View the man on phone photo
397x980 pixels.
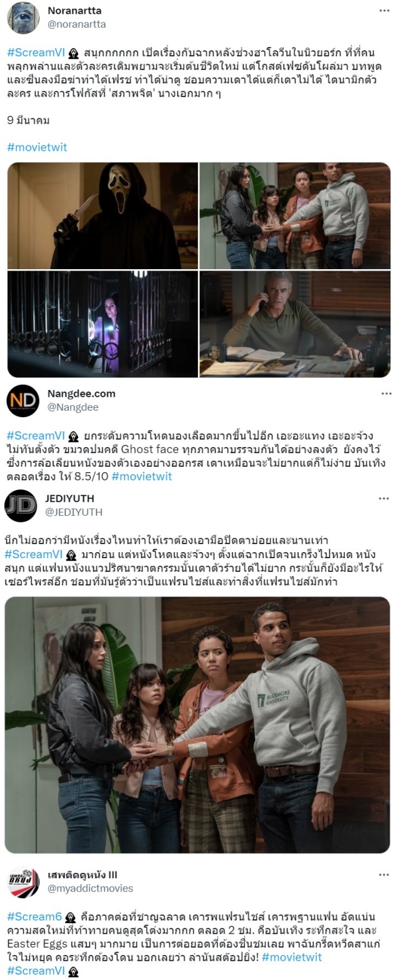(295, 323)
